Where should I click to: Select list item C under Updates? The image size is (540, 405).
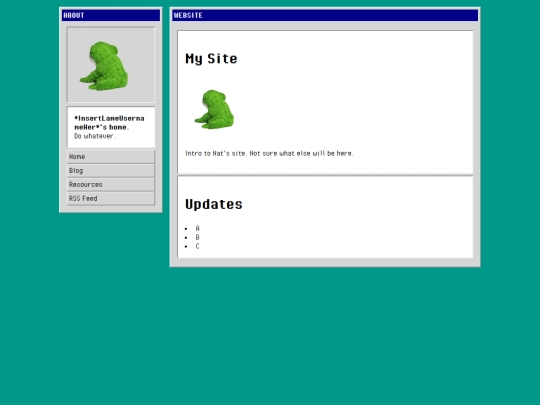coord(197,246)
